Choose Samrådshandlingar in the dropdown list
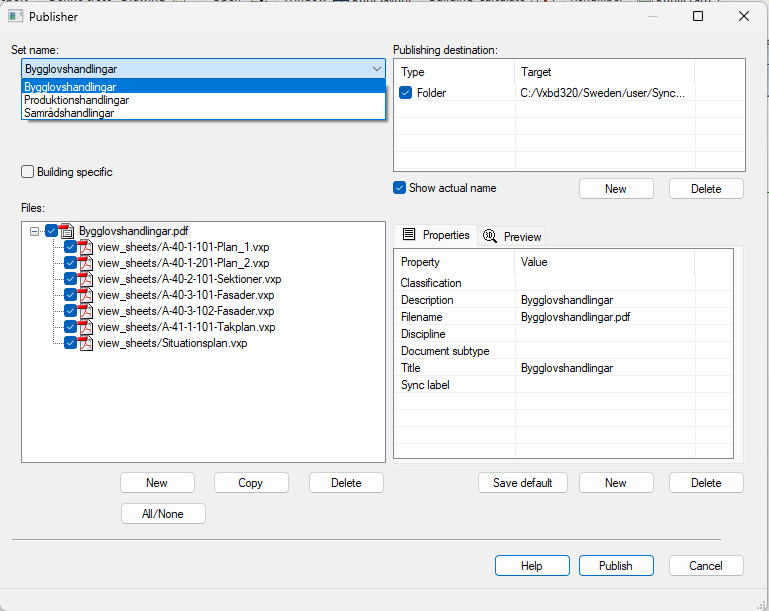Viewport: 769px width, 611px height. (69, 113)
